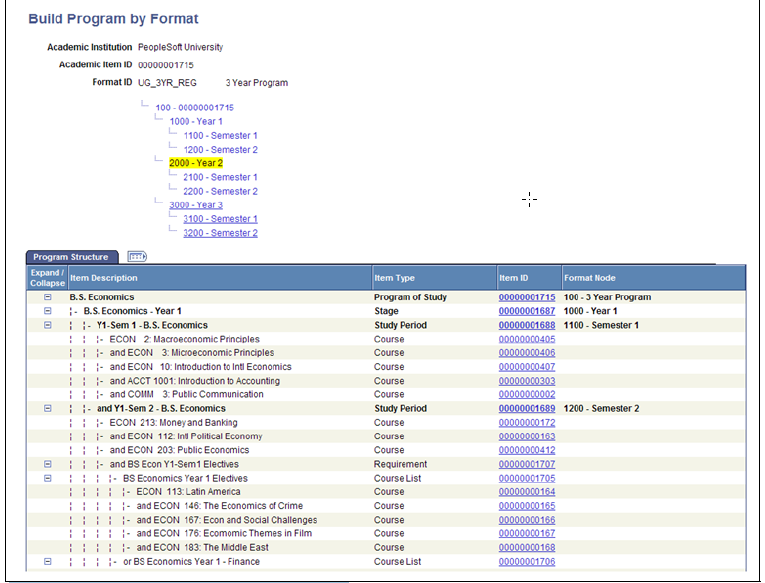The width and height of the screenshot is (765, 583).
Task: Open Item ID link 00000001706
Action: (527, 562)
